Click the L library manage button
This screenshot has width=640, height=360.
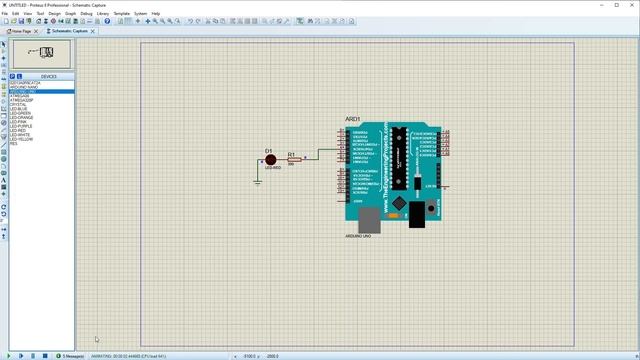(x=19, y=76)
